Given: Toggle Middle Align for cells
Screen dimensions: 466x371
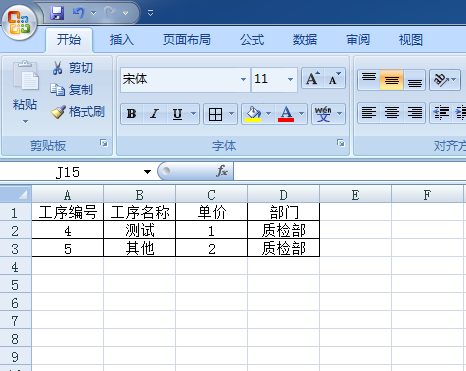Looking at the screenshot, I should click(x=391, y=80).
